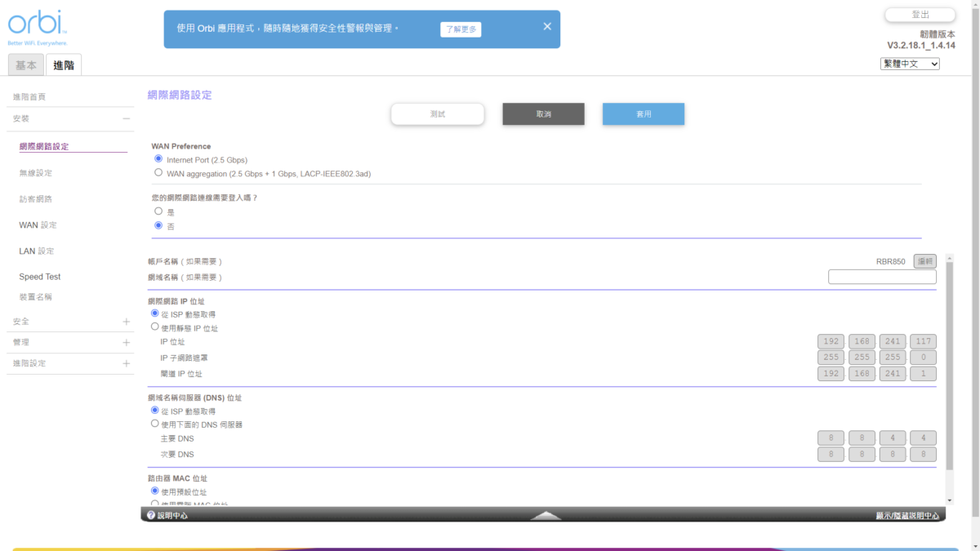Click 閘道 IP 位址 last octet field 1
Viewport: 980px width, 551px height.
click(x=924, y=374)
